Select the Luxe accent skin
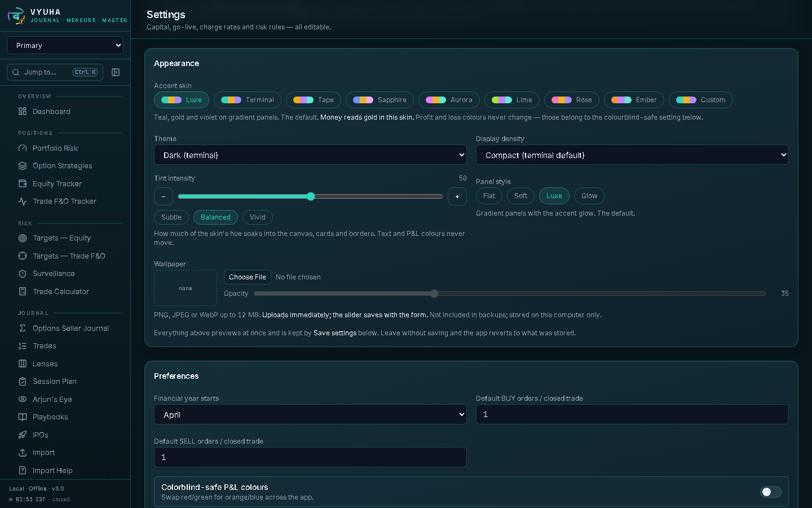The height and width of the screenshot is (508, 812). pos(182,100)
